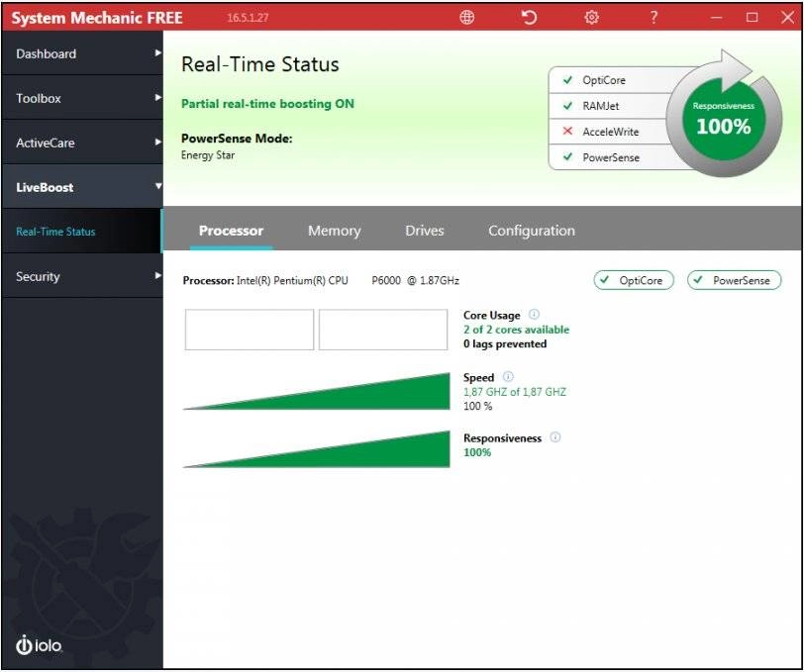
Task: Open Dashboard in the sidebar
Action: coord(82,53)
